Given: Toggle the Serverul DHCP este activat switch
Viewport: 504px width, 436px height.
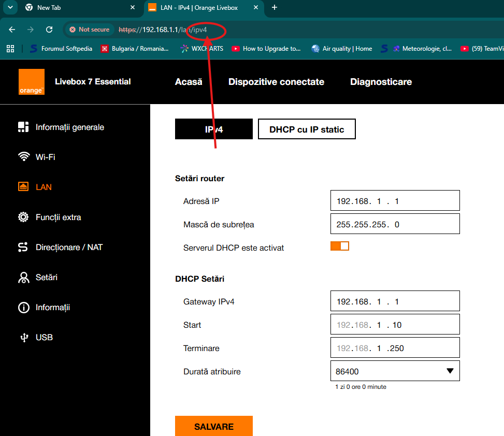Looking at the screenshot, I should (x=340, y=246).
